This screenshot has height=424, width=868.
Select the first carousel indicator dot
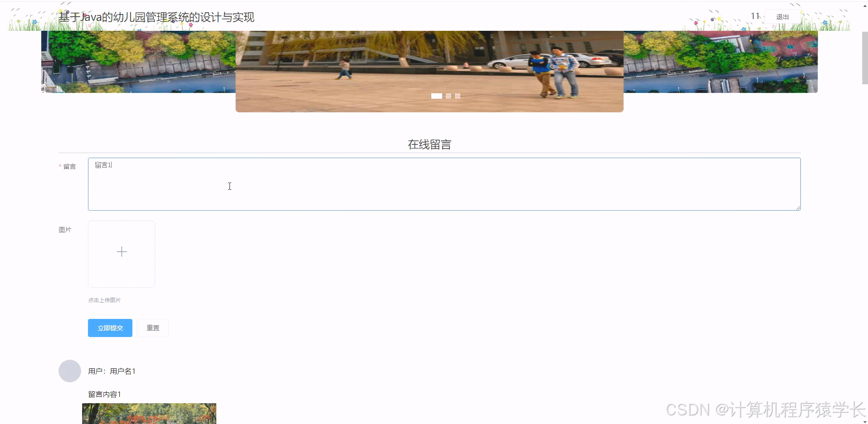click(x=437, y=96)
